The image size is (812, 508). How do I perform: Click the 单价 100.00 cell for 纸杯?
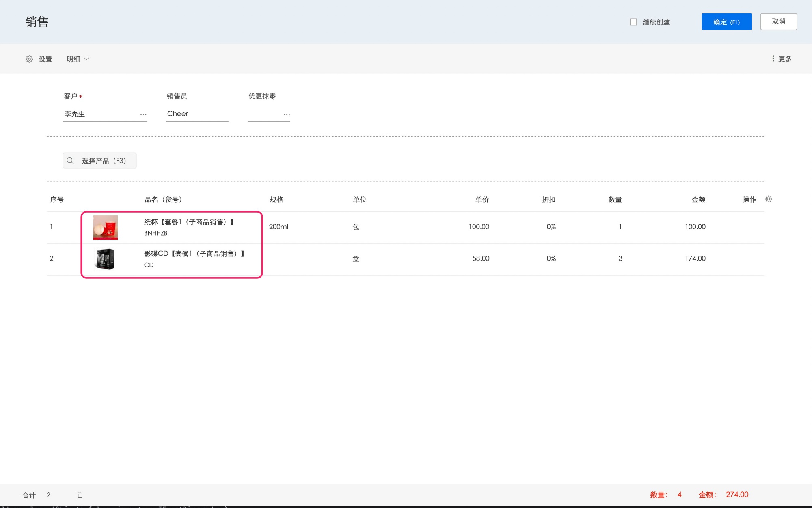pyautogui.click(x=479, y=227)
